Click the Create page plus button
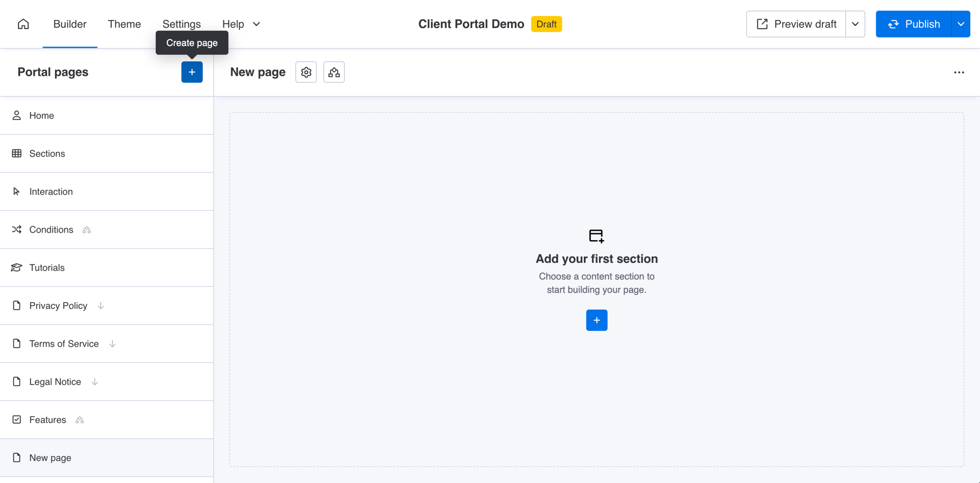The height and width of the screenshot is (483, 980). point(192,72)
